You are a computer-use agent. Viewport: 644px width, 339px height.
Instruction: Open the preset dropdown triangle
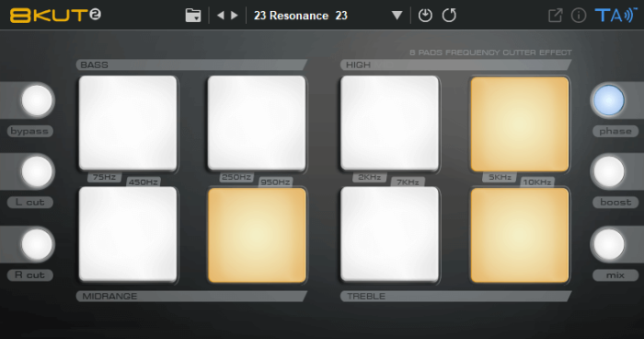(397, 16)
